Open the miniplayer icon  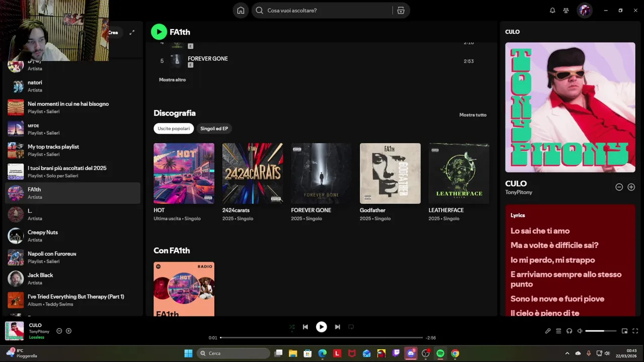(624, 331)
